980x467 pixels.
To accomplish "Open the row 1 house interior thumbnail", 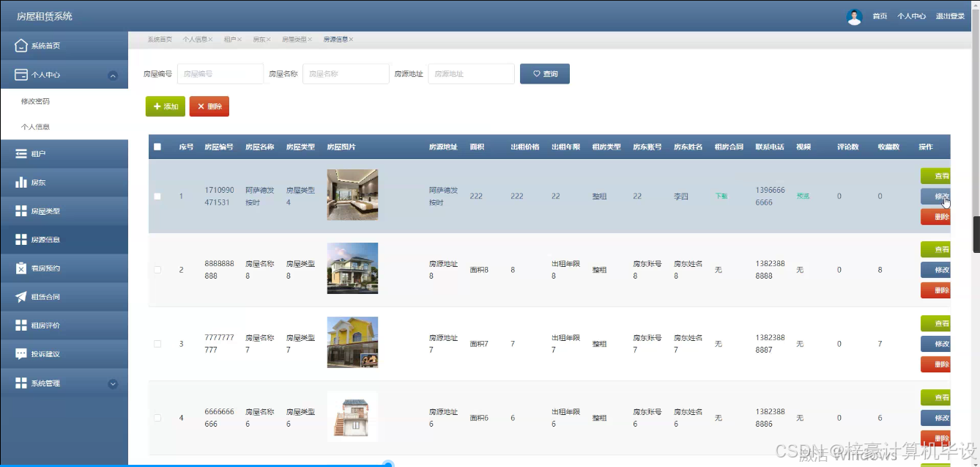I will tap(352, 195).
